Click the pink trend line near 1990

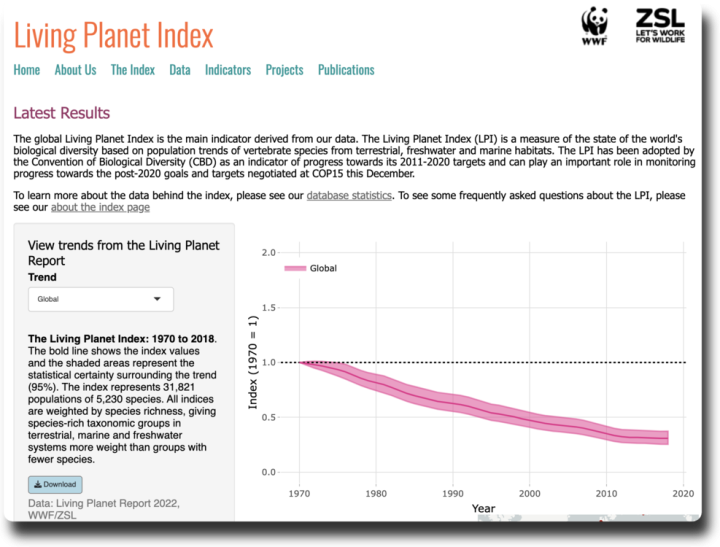pos(453,402)
